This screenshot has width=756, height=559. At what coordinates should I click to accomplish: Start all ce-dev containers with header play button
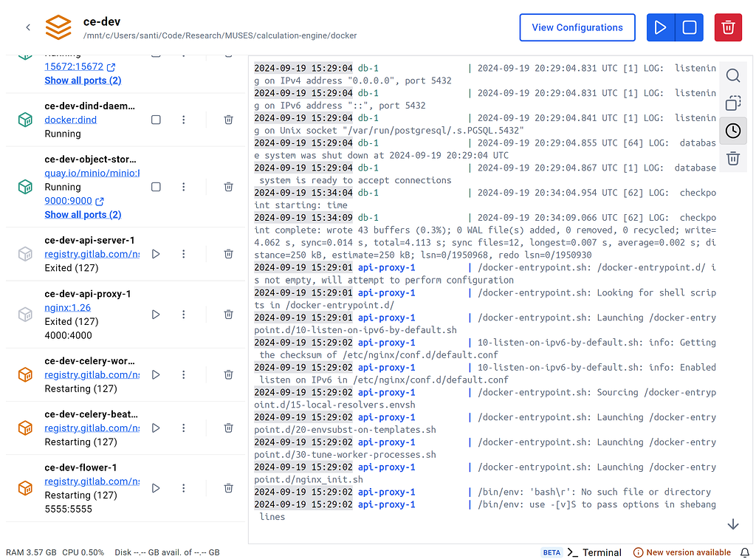pyautogui.click(x=661, y=27)
